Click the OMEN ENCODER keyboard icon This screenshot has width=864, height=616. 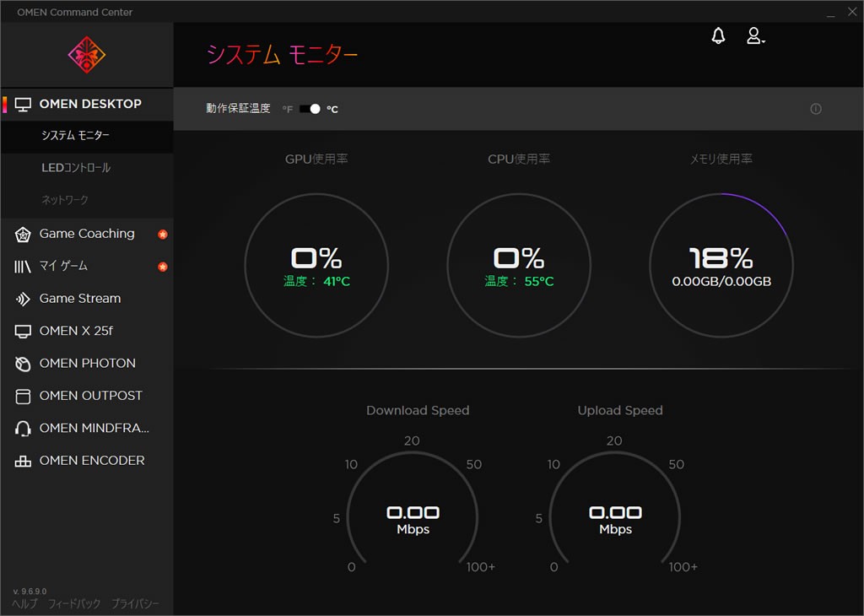(x=23, y=462)
